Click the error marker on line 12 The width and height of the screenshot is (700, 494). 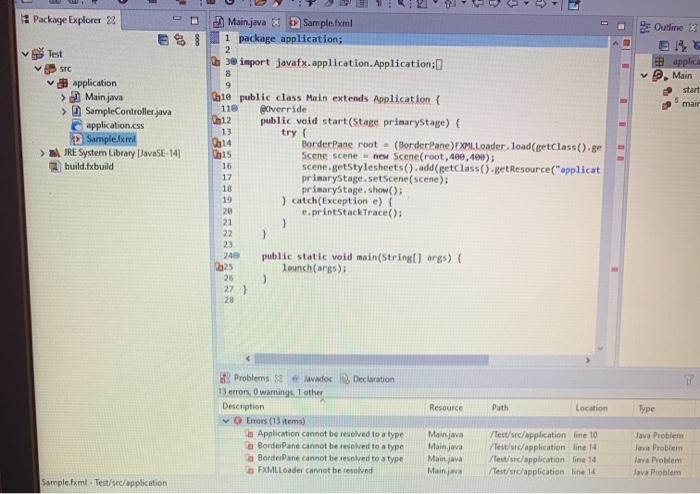coord(217,120)
